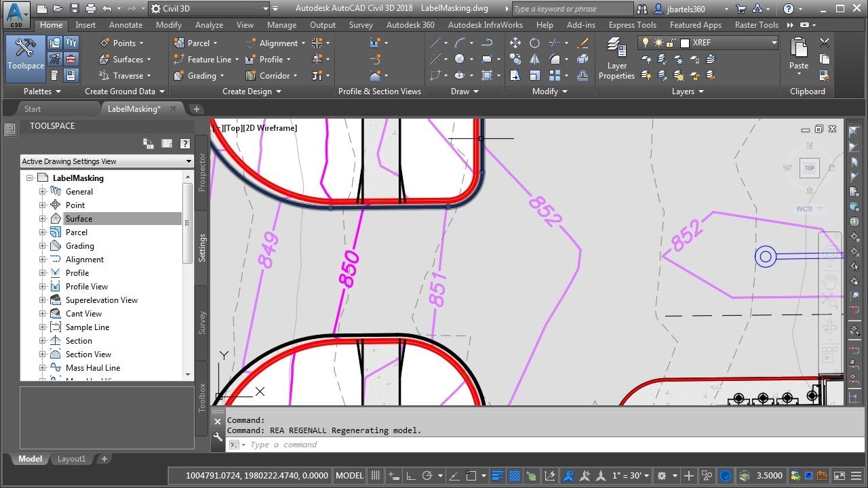The height and width of the screenshot is (488, 868).
Task: Expand the Surface settings node
Action: (x=42, y=219)
